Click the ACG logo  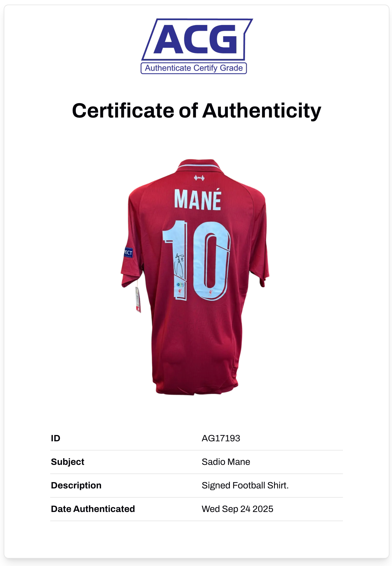tap(196, 39)
